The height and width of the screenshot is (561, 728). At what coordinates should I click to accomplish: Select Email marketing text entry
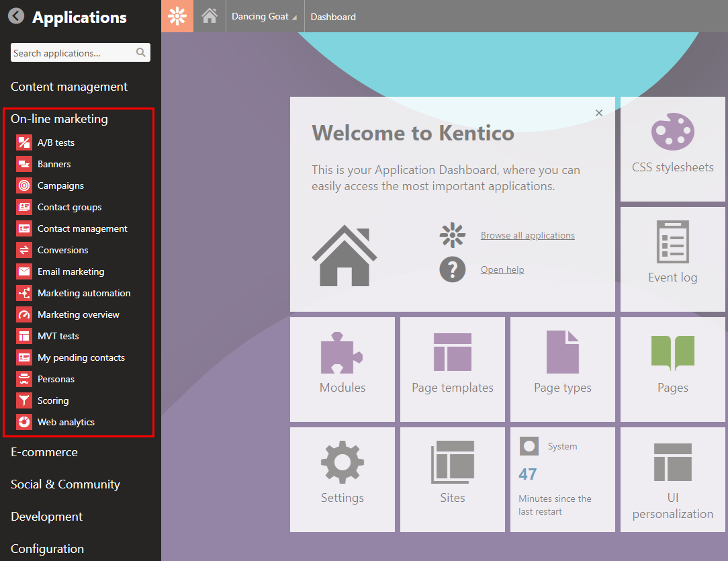71,271
